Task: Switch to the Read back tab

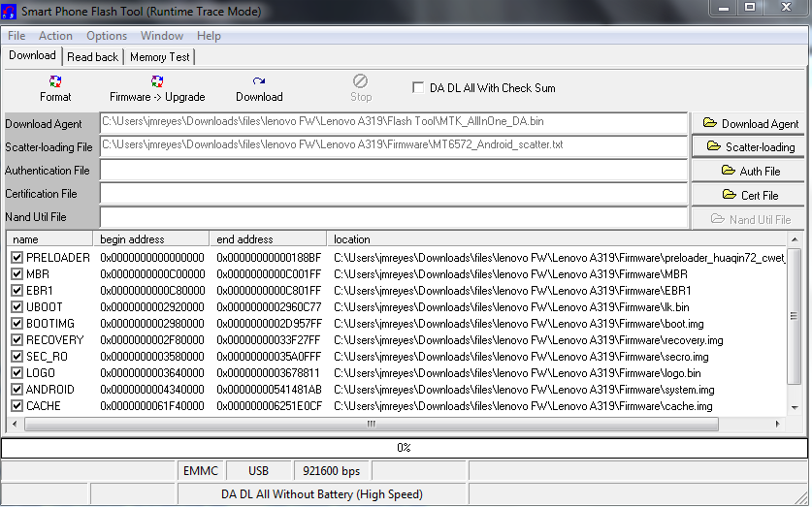Action: [x=93, y=57]
